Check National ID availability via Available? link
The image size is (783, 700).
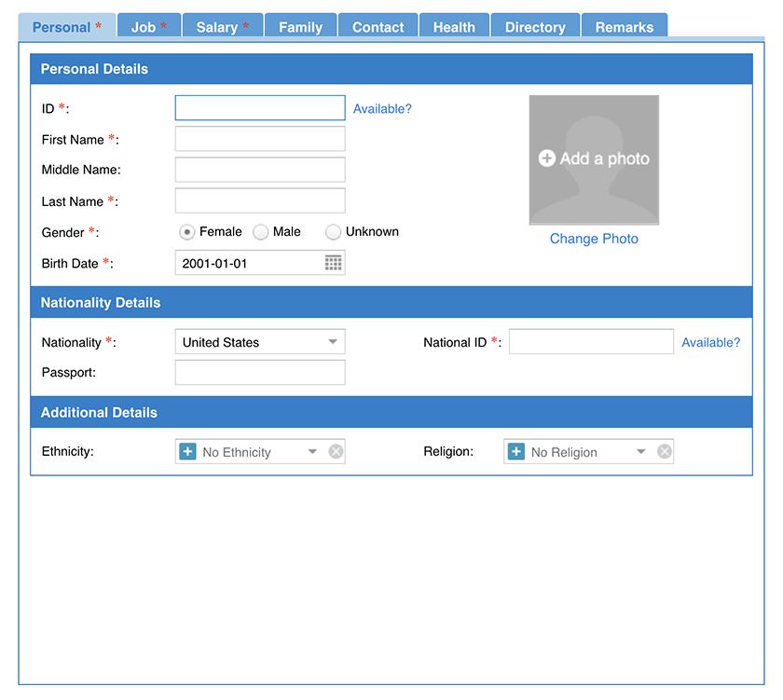tap(711, 342)
